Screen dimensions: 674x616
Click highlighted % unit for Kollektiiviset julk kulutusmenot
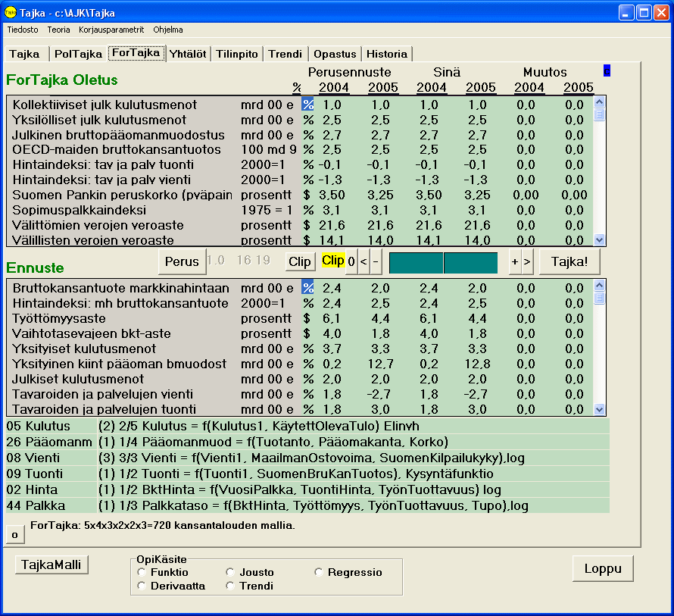point(307,105)
